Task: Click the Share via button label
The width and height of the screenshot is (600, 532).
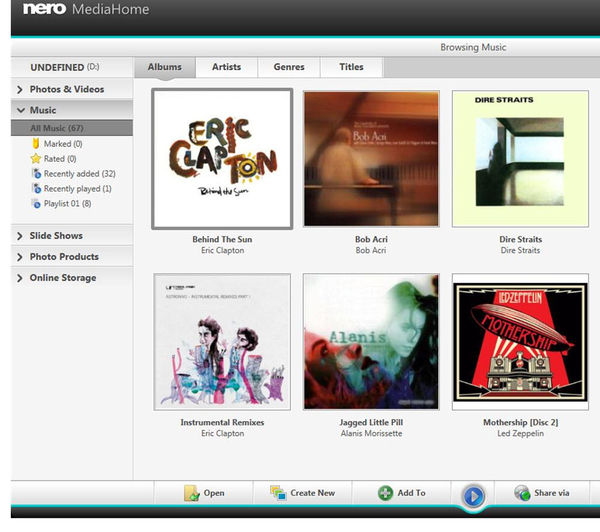Action: (x=552, y=493)
